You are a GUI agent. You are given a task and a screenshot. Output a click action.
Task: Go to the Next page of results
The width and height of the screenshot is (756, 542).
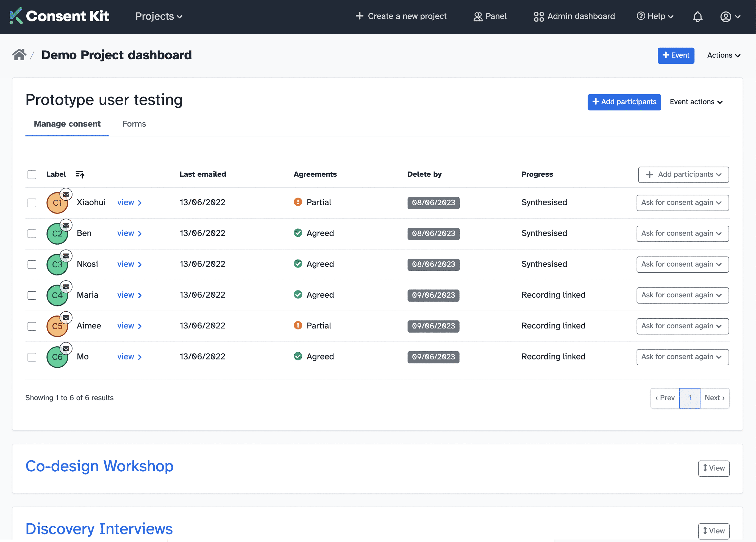(714, 398)
